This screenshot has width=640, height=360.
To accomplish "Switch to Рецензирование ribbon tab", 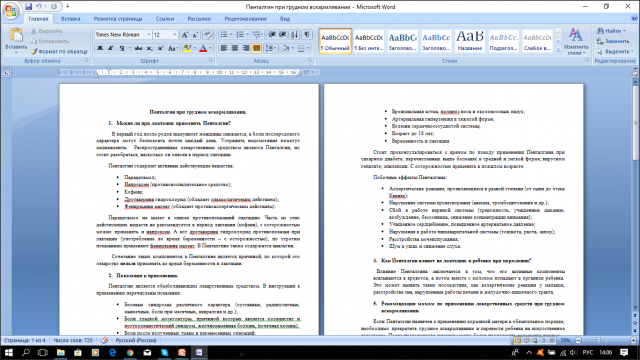I will 245,19.
